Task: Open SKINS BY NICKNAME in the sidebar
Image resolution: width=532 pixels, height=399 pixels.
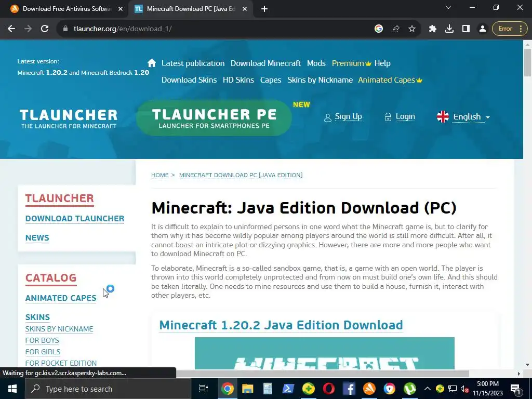Action: (x=59, y=329)
